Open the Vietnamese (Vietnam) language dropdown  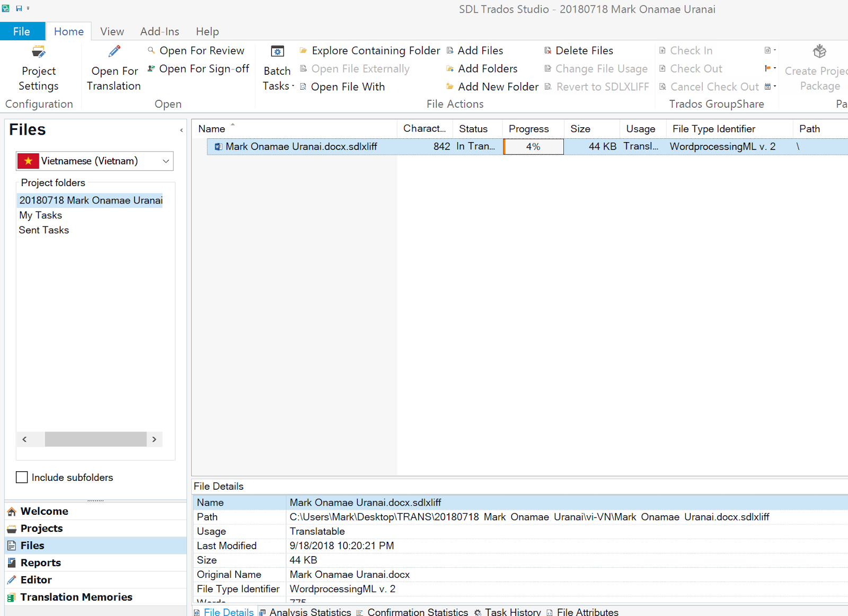pos(95,161)
